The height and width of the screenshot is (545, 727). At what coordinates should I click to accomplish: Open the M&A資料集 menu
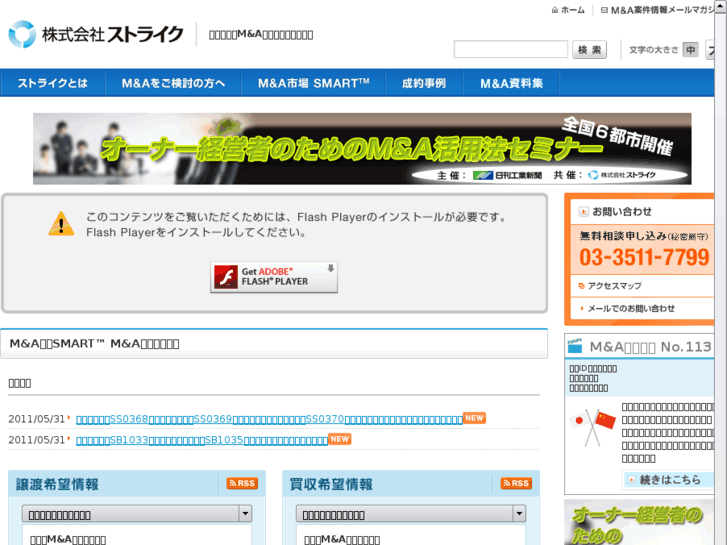coord(511,83)
